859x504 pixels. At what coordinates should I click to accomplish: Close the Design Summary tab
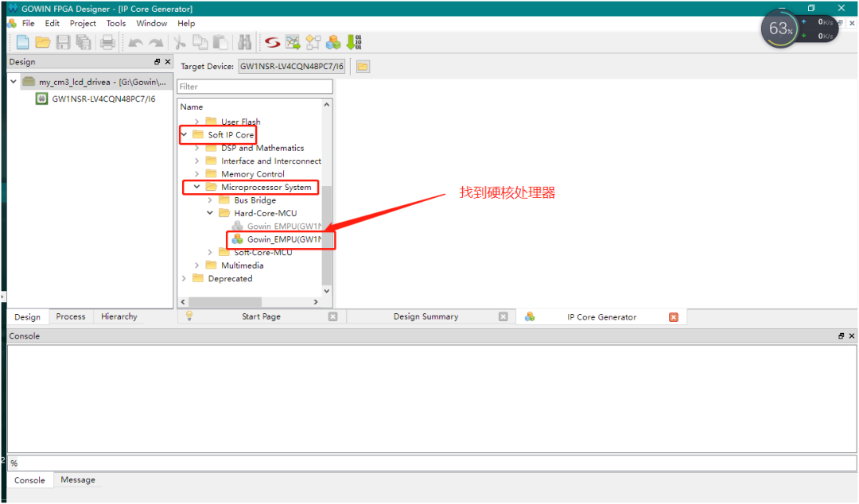pos(503,316)
